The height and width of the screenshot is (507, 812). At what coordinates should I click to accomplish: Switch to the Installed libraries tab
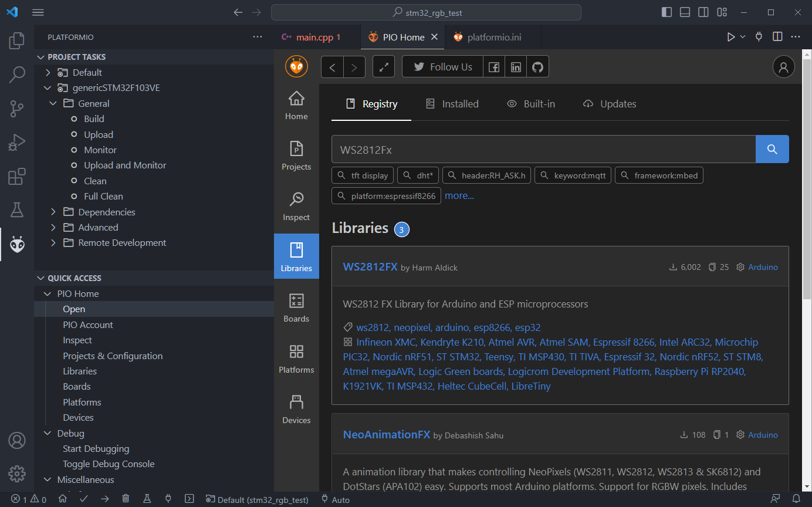click(452, 104)
